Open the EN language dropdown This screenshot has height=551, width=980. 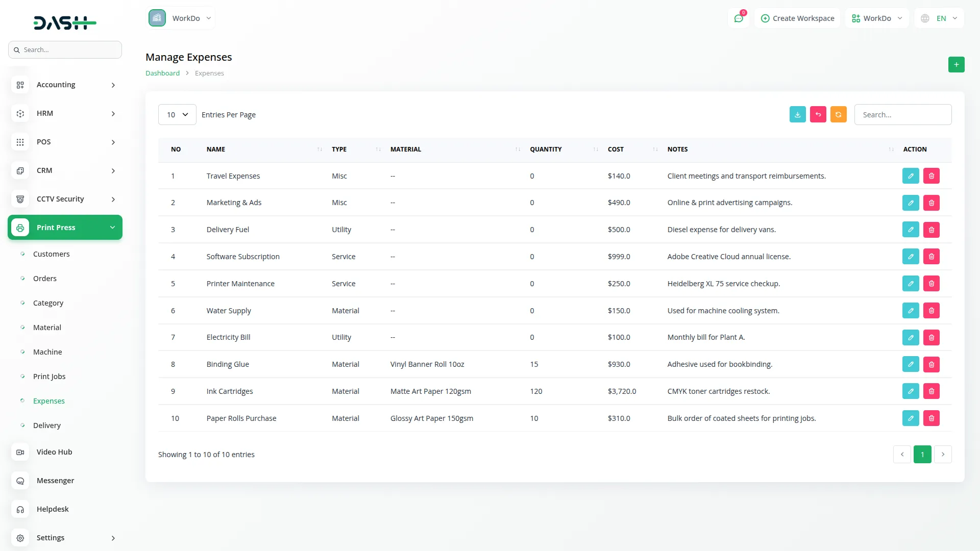point(939,18)
